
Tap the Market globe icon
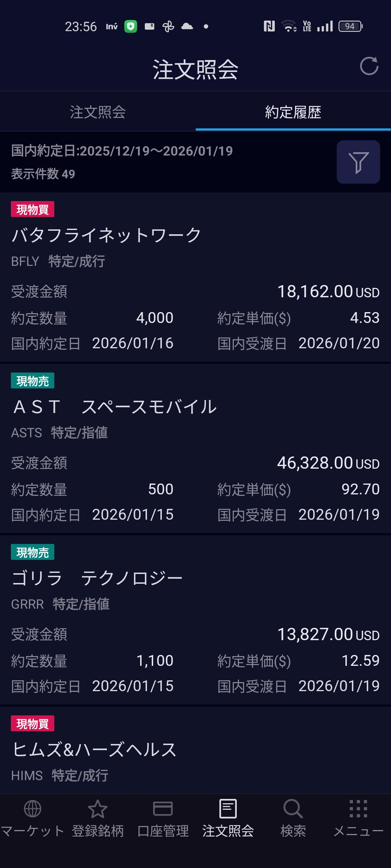(33, 809)
